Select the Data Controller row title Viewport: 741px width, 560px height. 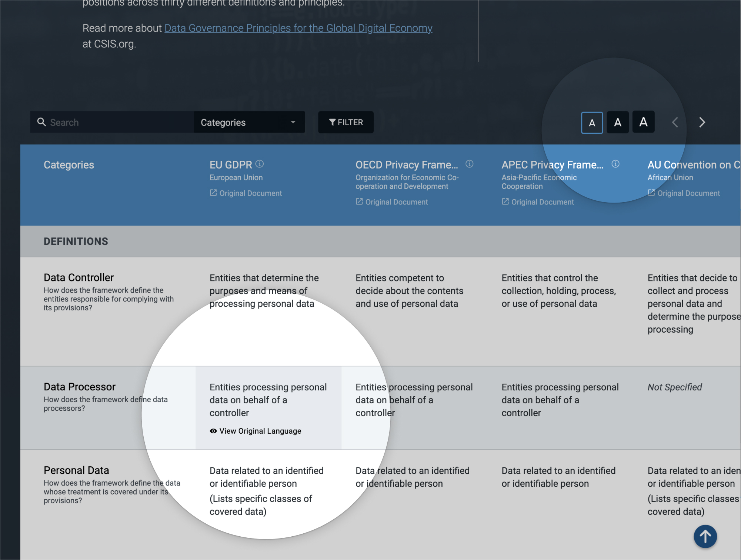[79, 277]
